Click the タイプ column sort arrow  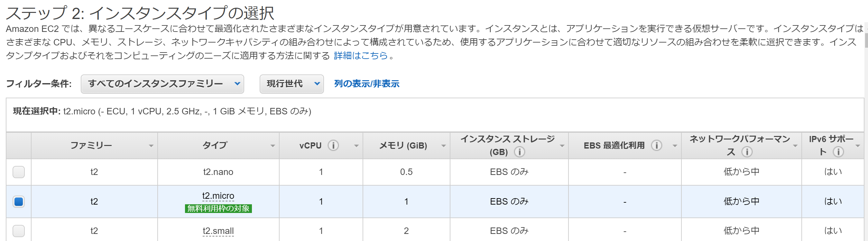272,146
